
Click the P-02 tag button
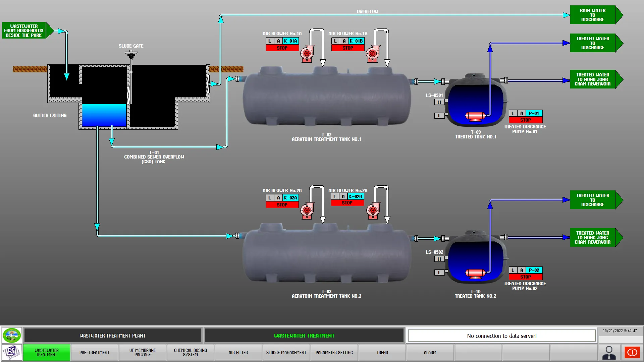[534, 270]
